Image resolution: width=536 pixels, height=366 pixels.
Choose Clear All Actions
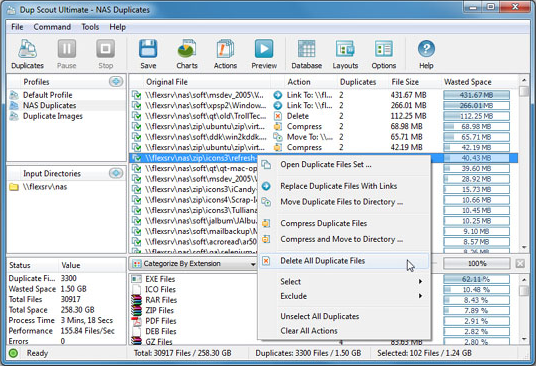tap(344, 331)
